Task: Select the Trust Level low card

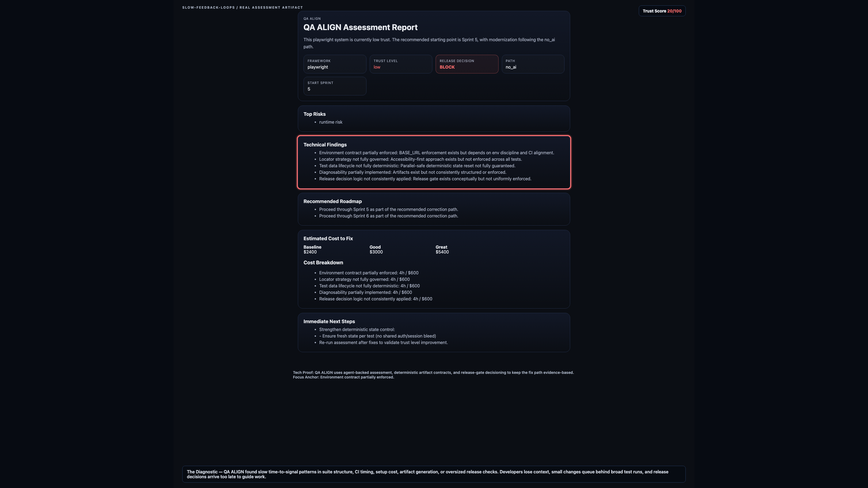Action: 401,64
